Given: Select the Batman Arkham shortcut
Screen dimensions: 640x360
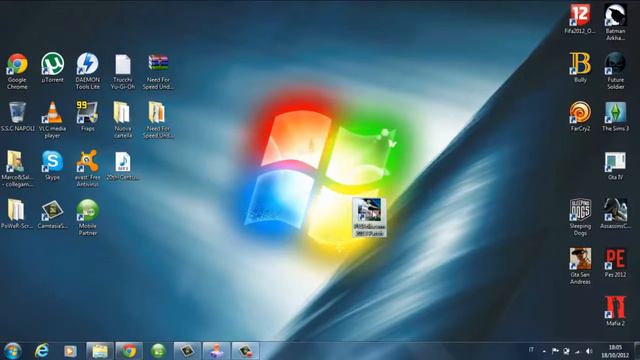Looking at the screenshot, I should (615, 22).
